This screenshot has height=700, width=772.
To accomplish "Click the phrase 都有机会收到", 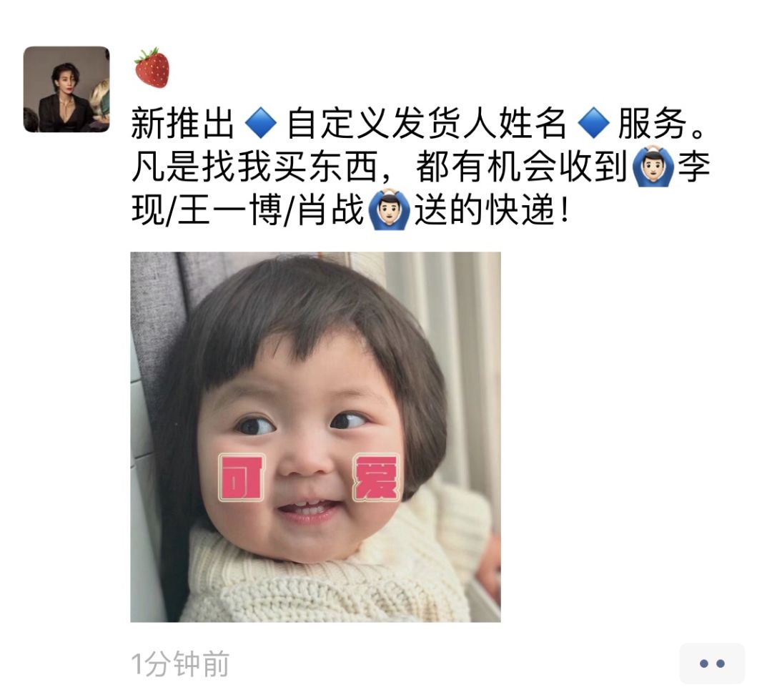I will (521, 167).
